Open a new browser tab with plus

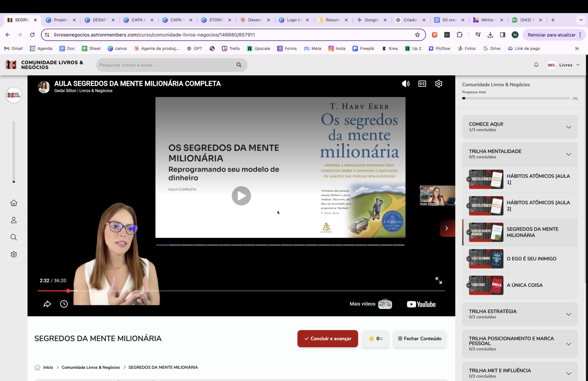pyautogui.click(x=553, y=20)
